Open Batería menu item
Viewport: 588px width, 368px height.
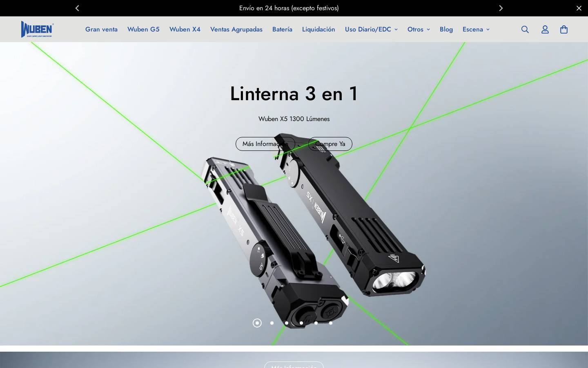(x=282, y=29)
